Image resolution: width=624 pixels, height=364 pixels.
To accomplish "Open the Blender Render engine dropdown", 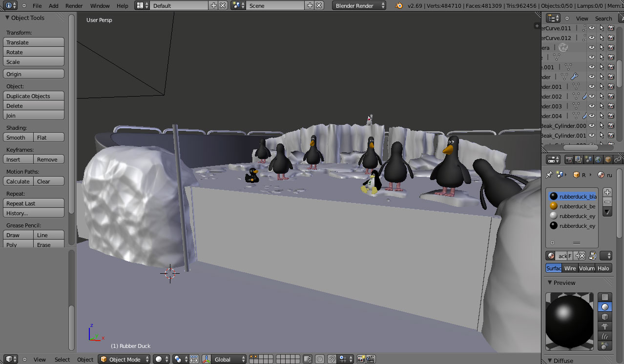I will pyautogui.click(x=359, y=6).
